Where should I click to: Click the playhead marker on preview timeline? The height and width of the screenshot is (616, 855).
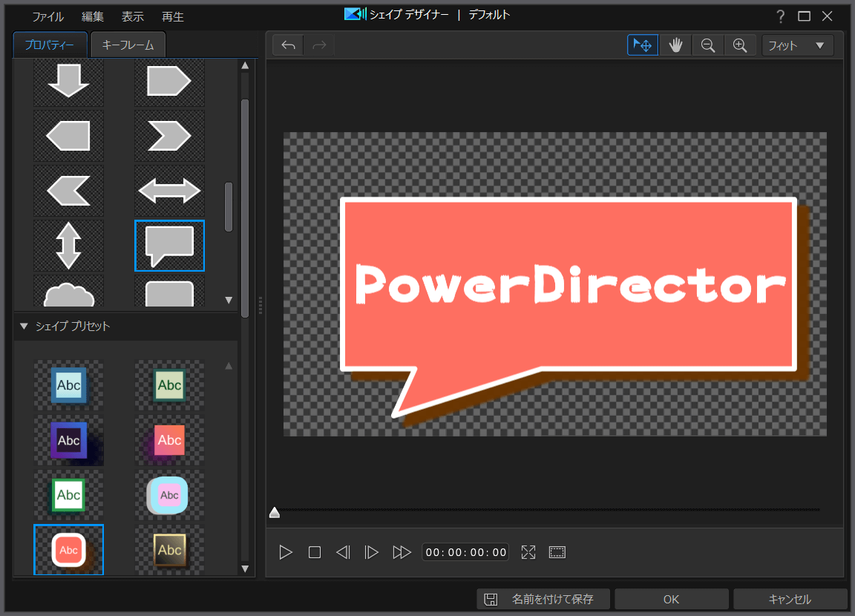tap(275, 512)
